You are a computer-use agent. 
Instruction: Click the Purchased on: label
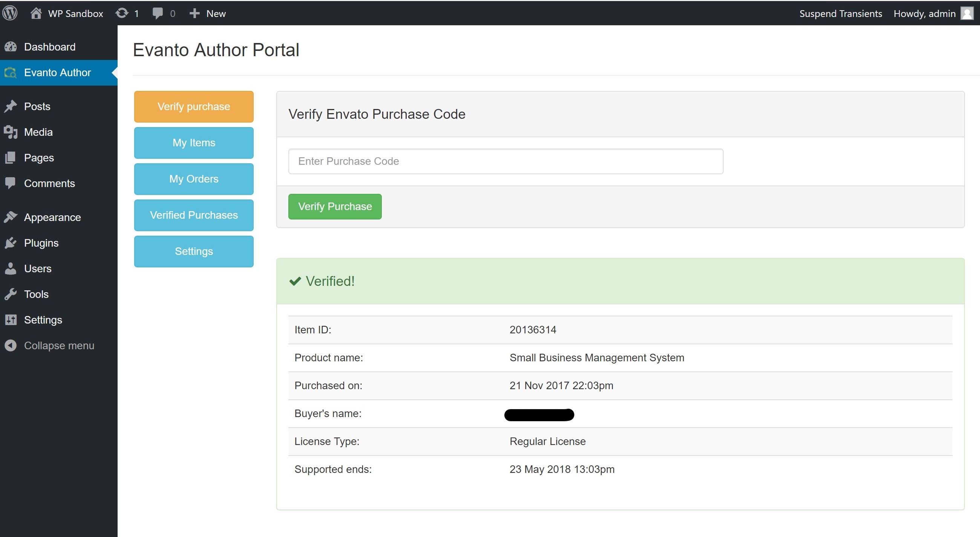coord(328,385)
